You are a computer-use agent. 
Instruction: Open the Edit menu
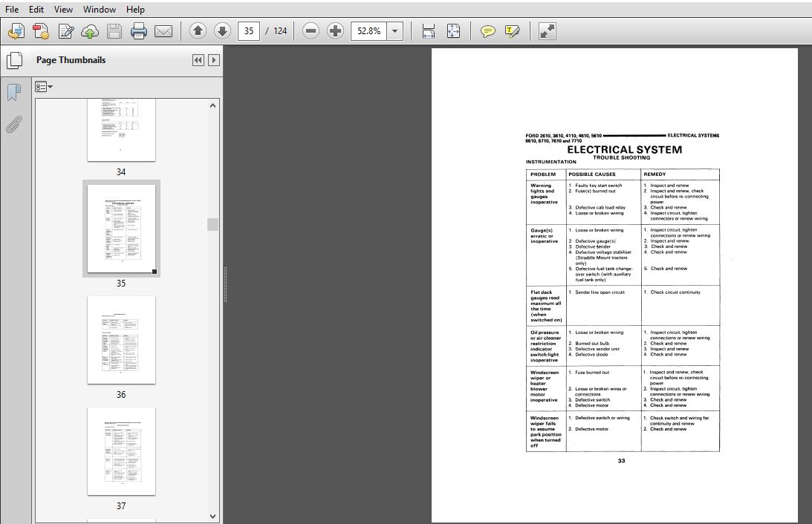point(36,10)
